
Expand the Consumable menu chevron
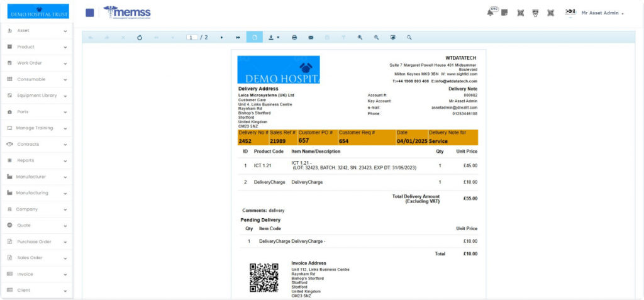(x=65, y=79)
